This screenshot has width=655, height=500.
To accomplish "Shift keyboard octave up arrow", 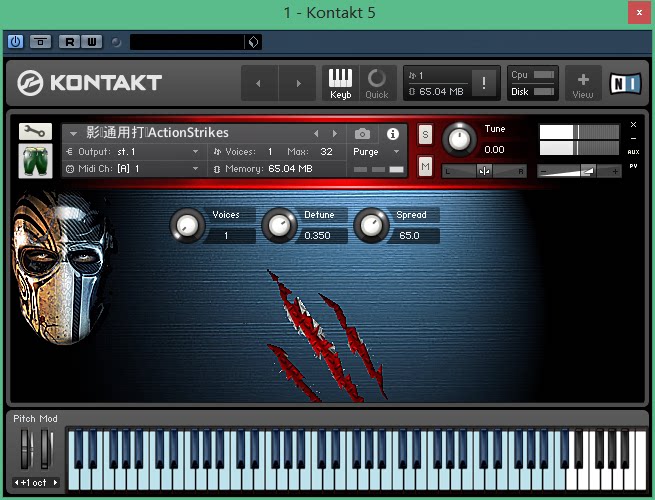I will 56,482.
